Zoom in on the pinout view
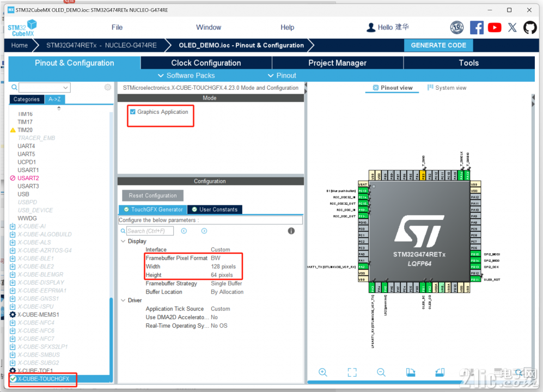This screenshot has width=543, height=392. click(x=323, y=372)
